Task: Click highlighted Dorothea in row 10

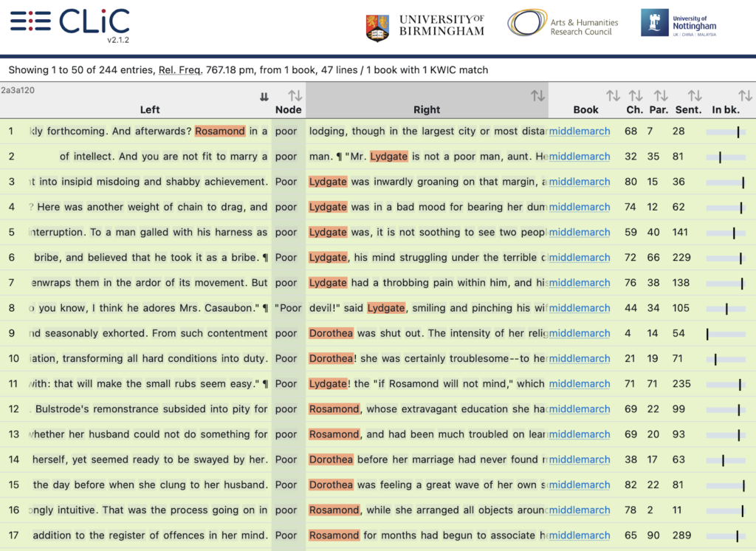Action: (331, 358)
